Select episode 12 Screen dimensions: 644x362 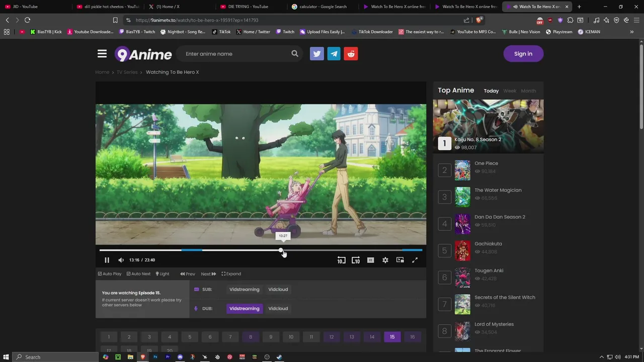click(x=332, y=337)
